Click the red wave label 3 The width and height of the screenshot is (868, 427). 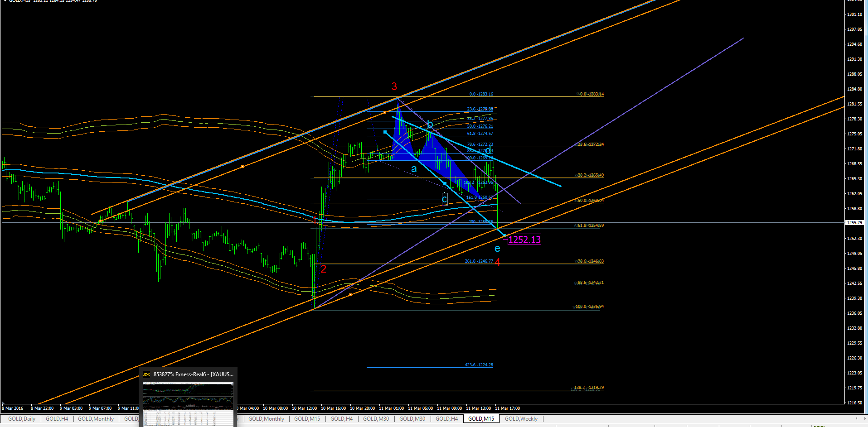[394, 86]
